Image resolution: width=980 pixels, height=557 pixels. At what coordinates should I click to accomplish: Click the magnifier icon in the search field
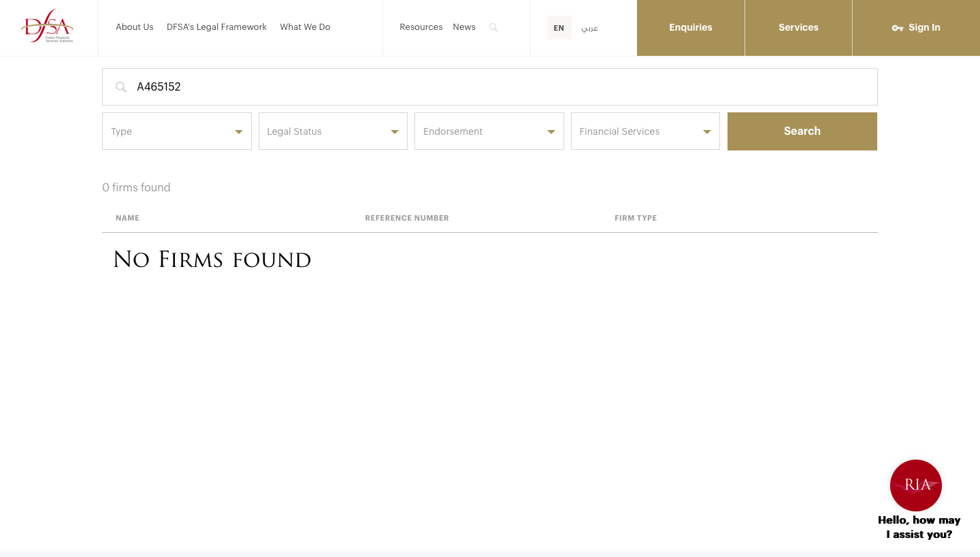(121, 87)
